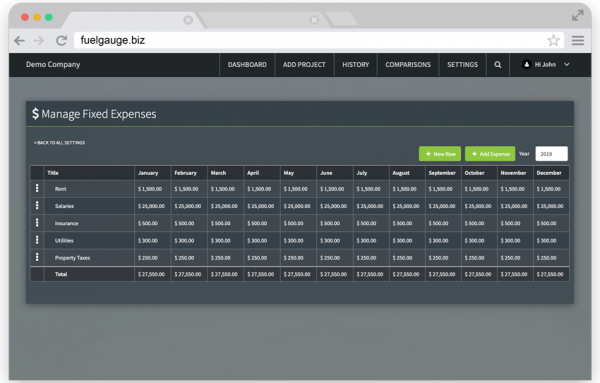The image size is (600, 383).
Task: Click the Rent row title
Action: (60, 189)
